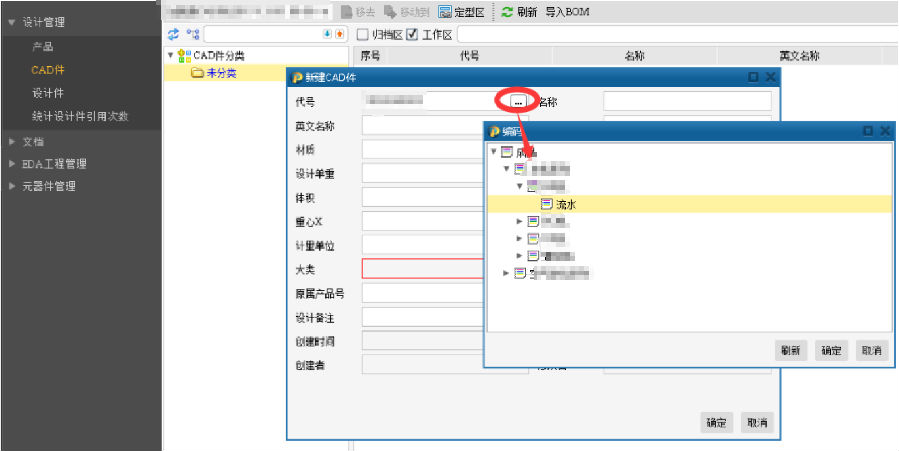Click the orange up-arrow icon in the tree search box
Viewport: 899px width, 451px height.
(x=339, y=34)
